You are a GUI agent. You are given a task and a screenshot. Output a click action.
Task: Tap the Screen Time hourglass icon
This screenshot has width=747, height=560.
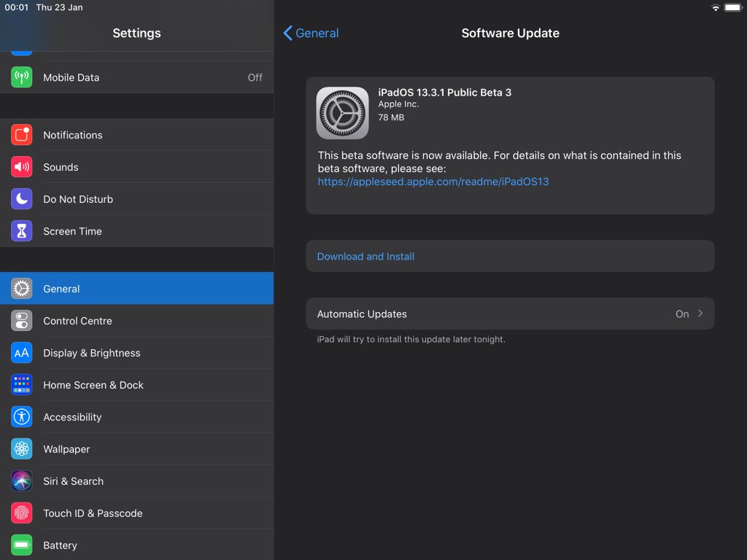pyautogui.click(x=21, y=231)
